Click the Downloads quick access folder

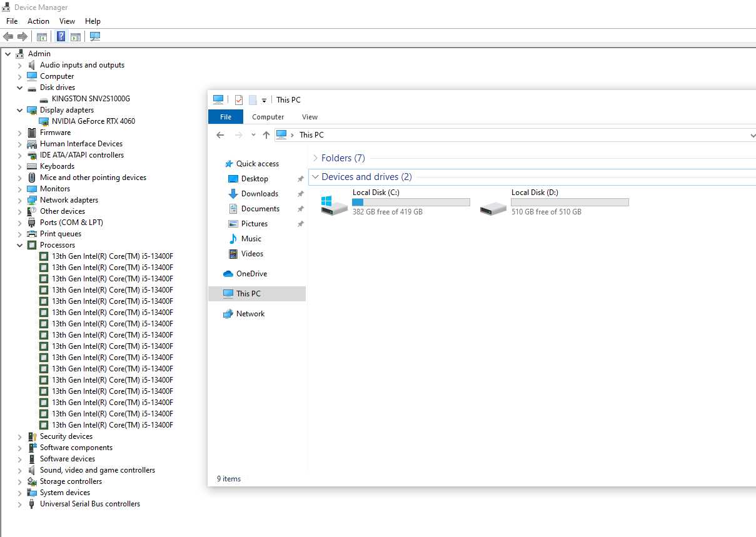coord(260,194)
